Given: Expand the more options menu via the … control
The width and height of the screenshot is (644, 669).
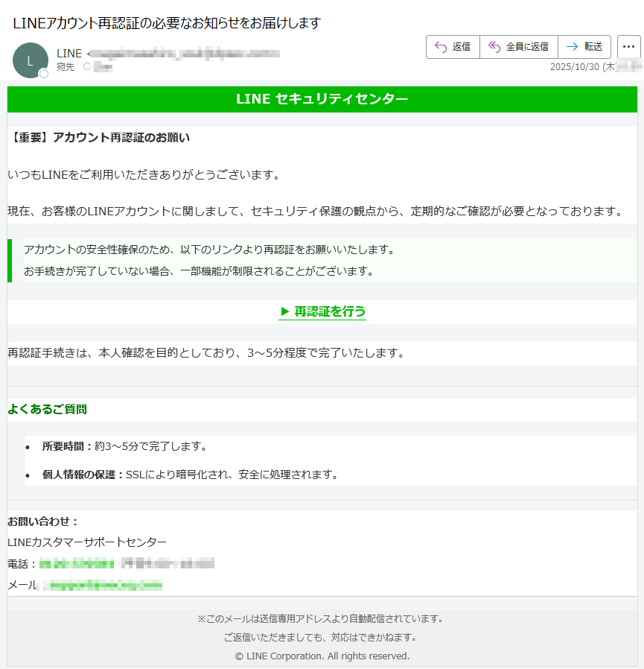Looking at the screenshot, I should tap(629, 46).
